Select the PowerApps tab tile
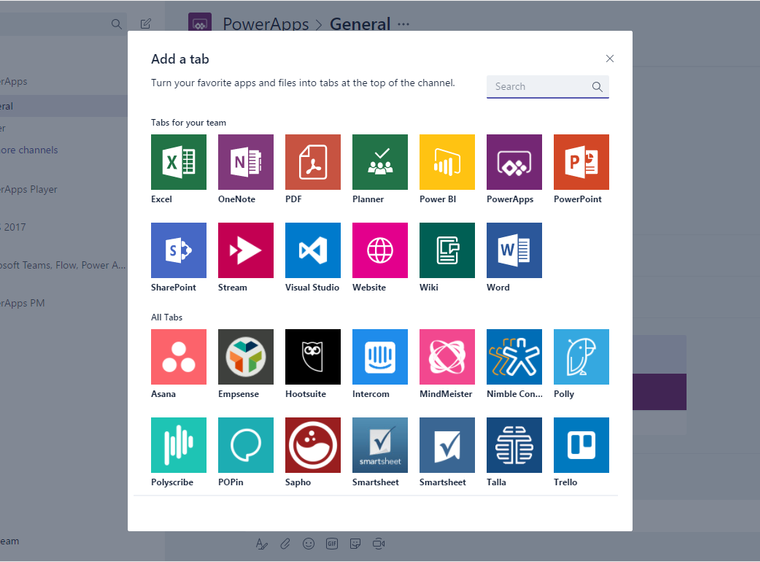Screen dimensions: 760x562 tap(514, 162)
